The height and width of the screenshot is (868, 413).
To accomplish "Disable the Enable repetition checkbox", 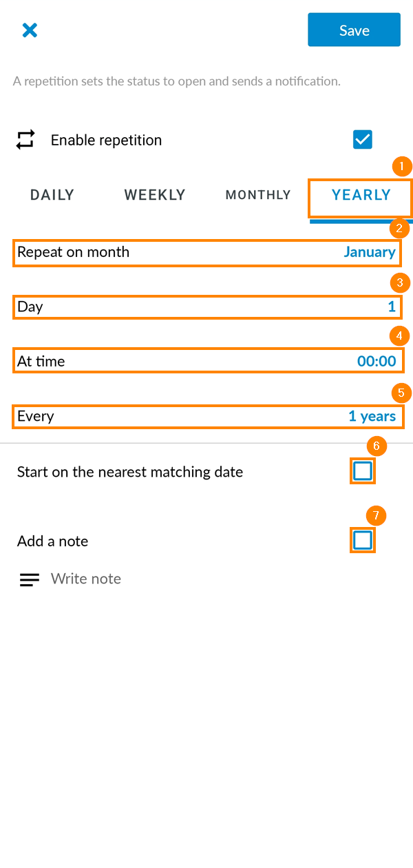I will pos(363,139).
